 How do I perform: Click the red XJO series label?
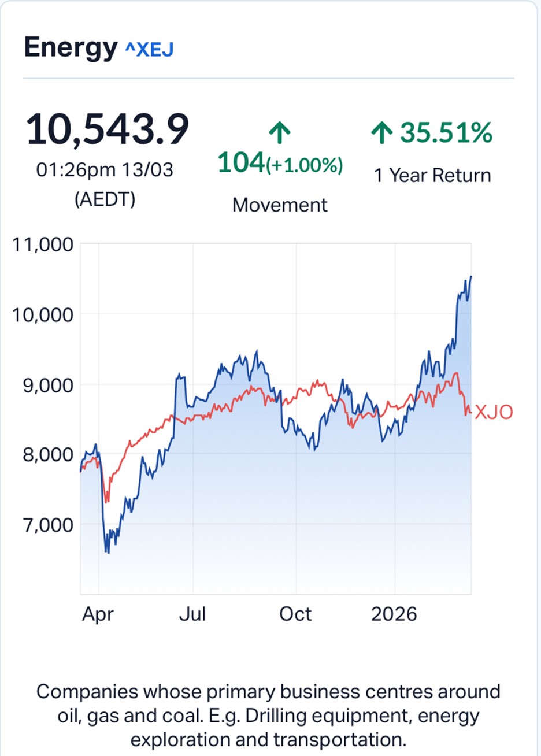(494, 412)
